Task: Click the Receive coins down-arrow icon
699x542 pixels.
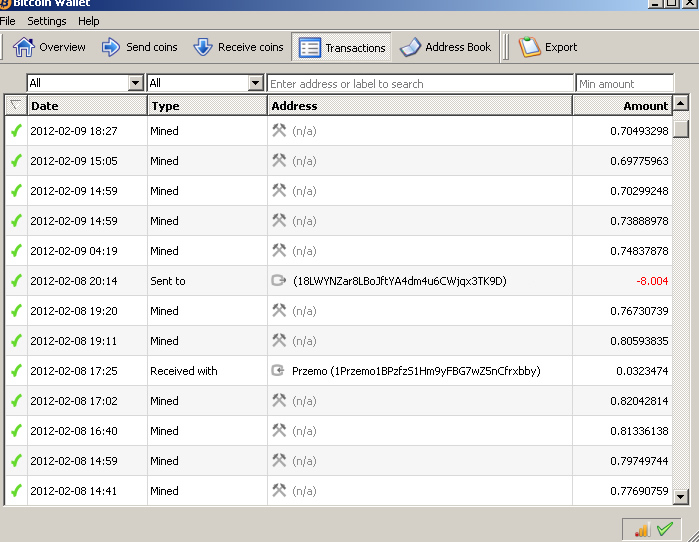Action: [203, 47]
